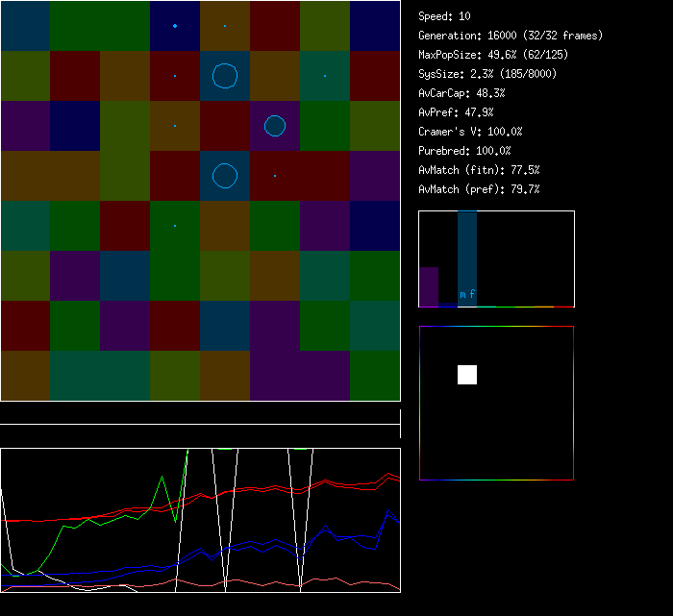Viewport: 673px width, 616px height.
Task: Click the thin horizontal bar below the grid
Action: point(200,414)
